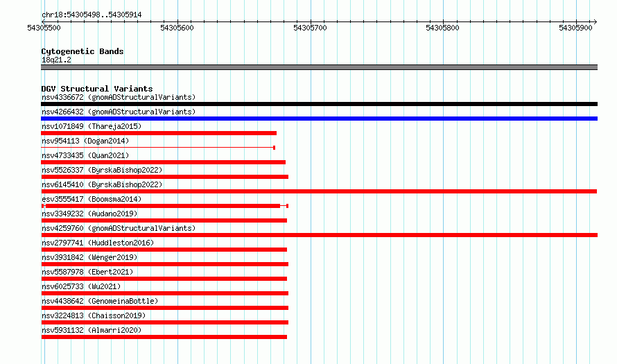617x364 pixels.
Task: Click the right arrow end of ruler
Action: pos(596,21)
